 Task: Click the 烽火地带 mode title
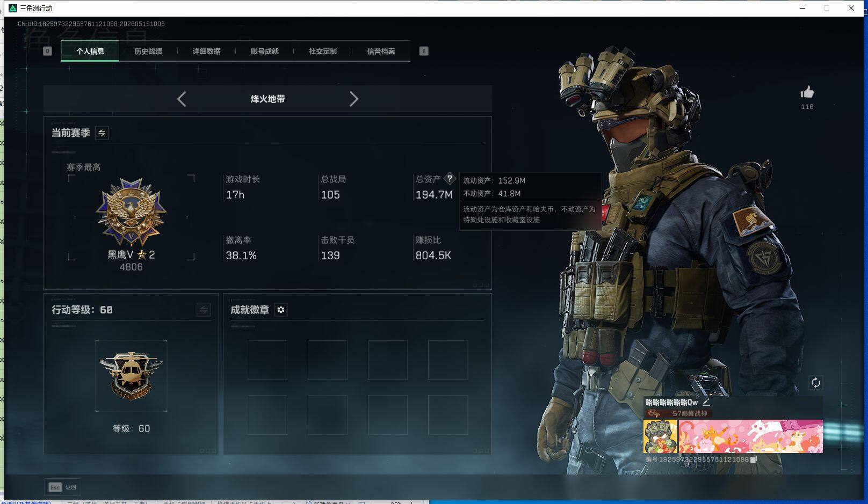pos(267,99)
